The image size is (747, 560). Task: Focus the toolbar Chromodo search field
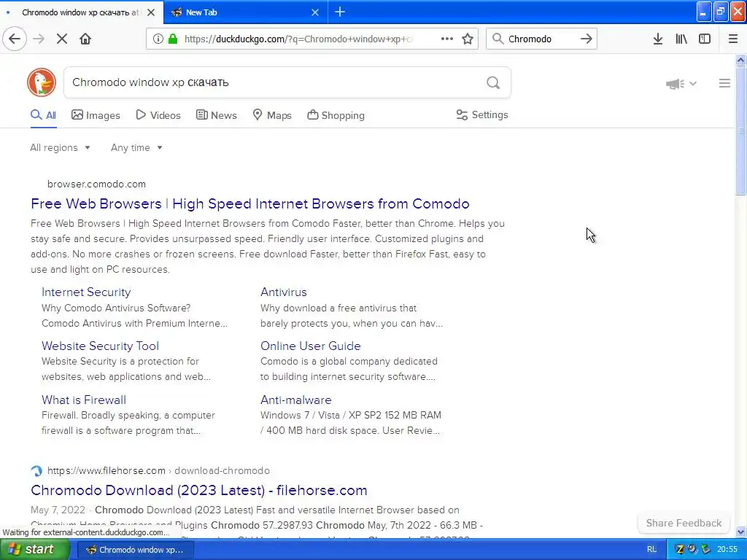click(541, 39)
